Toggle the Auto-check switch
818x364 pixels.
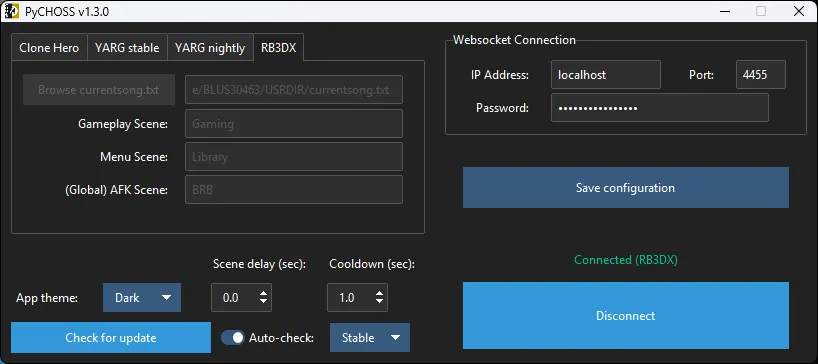[232, 337]
